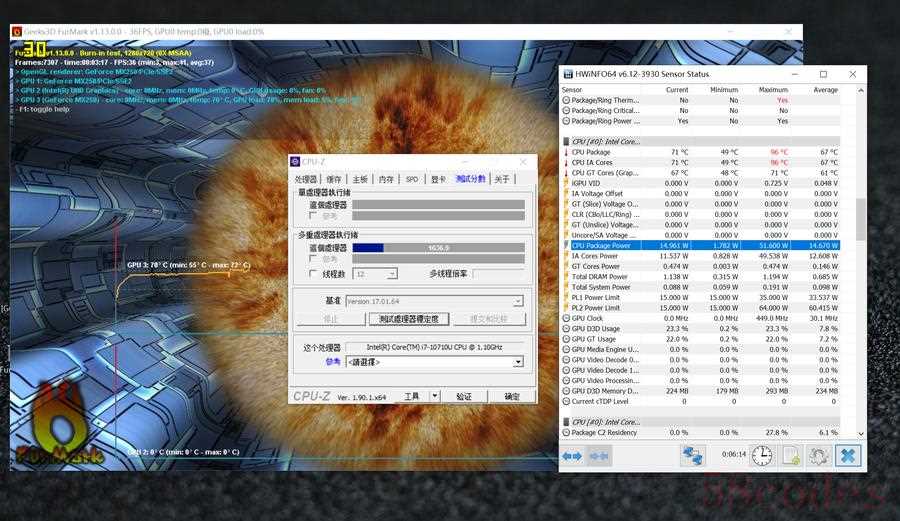
Task: Open the 请选择 reference processor dropdown
Action: click(517, 362)
